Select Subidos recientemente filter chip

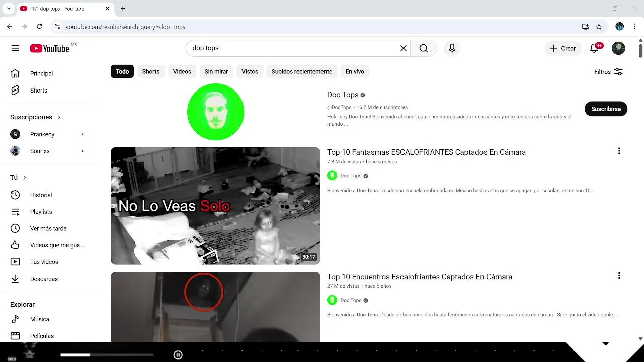302,71
